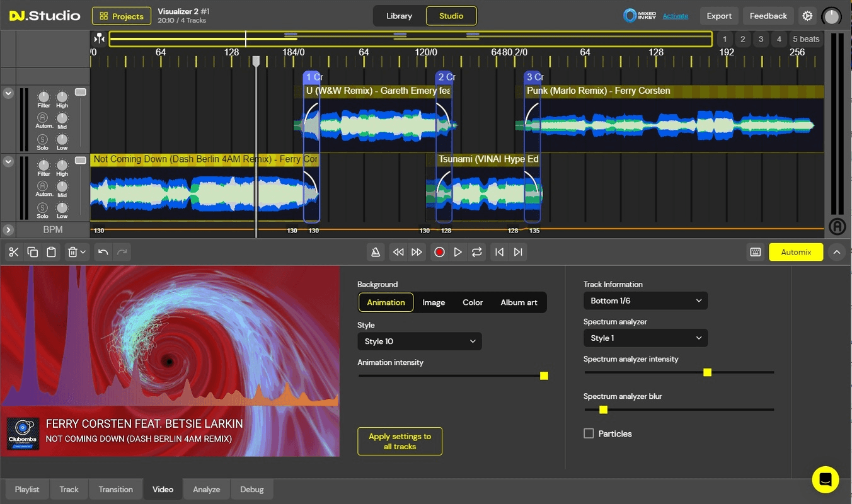Adjust the Animation intensity slider handle
This screenshot has height=504, width=852.
coord(544,375)
